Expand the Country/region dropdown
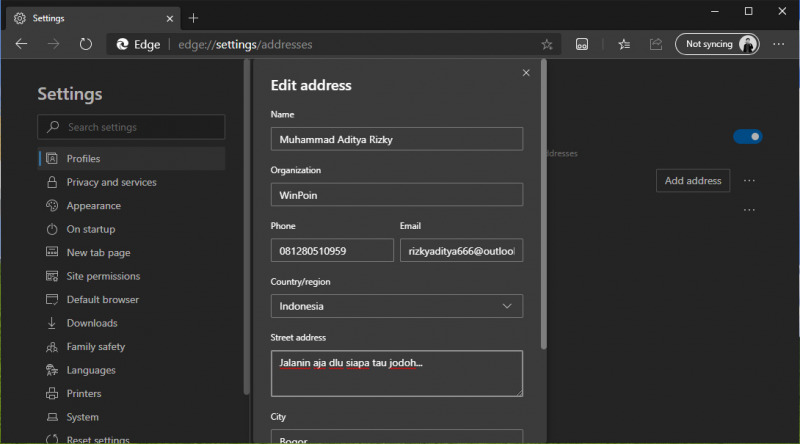This screenshot has width=800, height=444. click(x=396, y=306)
